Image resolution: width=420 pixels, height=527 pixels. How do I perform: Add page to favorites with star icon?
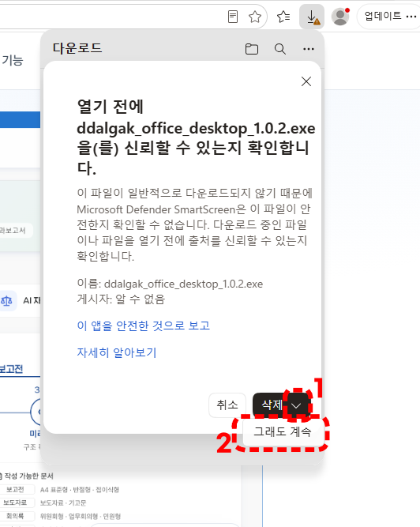click(x=255, y=17)
